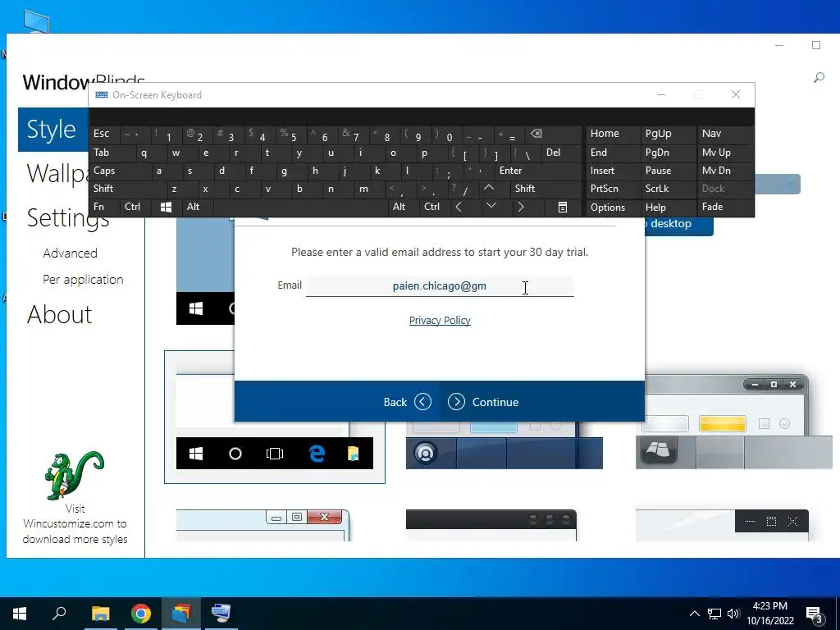Click the Pause key on the On-Screen Keyboard
This screenshot has width=840, height=630.
coord(668,171)
